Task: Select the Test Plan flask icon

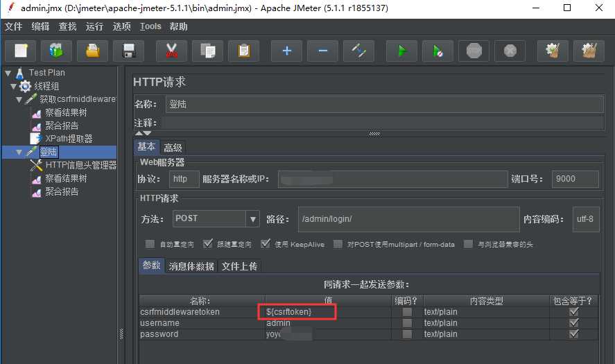Action: pyautogui.click(x=20, y=73)
